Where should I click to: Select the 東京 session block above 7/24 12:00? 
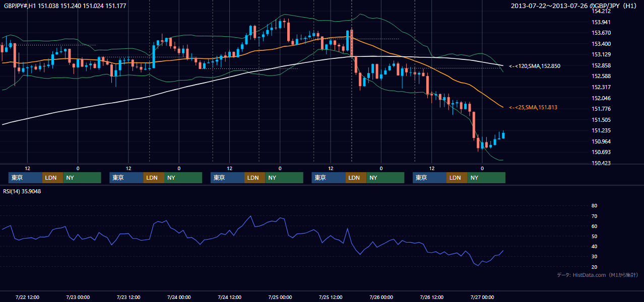coord(228,178)
